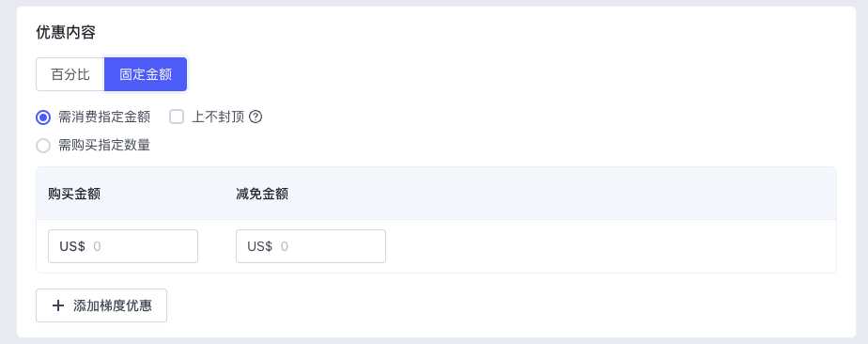Click the US$ prefix under 购买金额

pyautogui.click(x=72, y=246)
